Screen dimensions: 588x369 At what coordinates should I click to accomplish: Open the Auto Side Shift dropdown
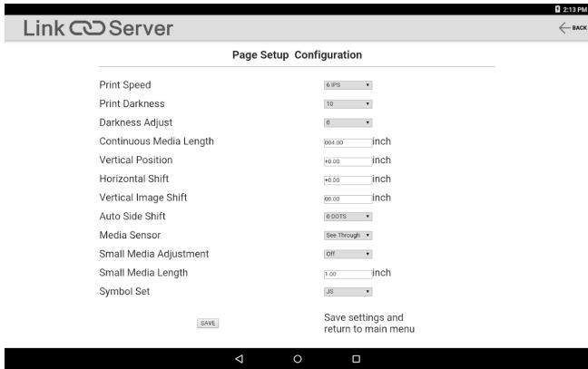pyautogui.click(x=348, y=217)
